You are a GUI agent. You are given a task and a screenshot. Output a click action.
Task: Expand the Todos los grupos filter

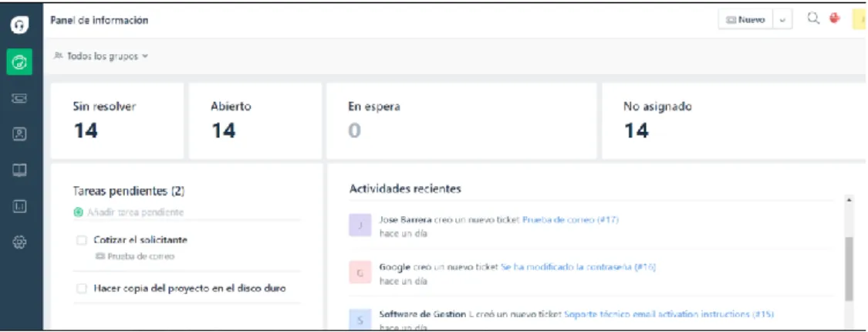pyautogui.click(x=101, y=56)
